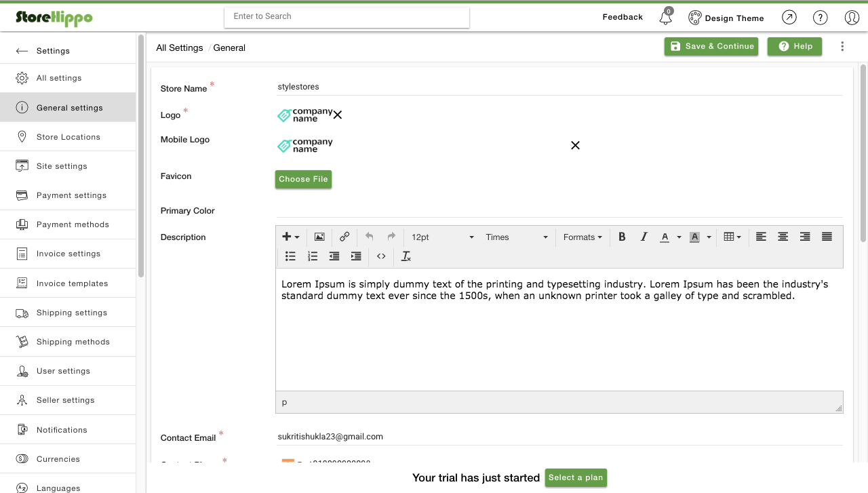Open Currencies settings
Viewport: 868px width, 493px height.
(68, 458)
